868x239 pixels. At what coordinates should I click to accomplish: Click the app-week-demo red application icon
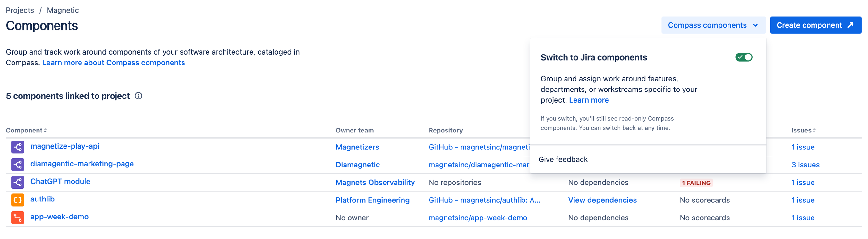coord(18,218)
